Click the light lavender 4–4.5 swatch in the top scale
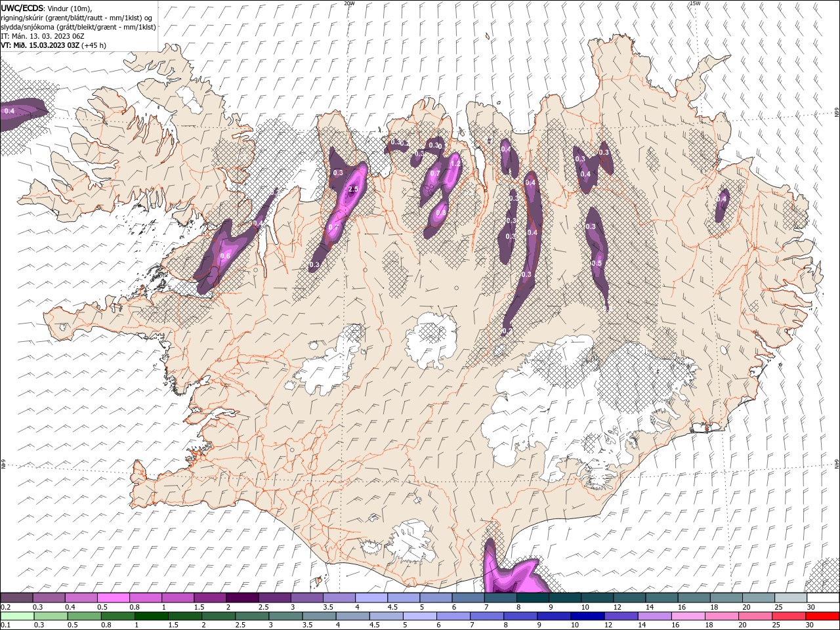This screenshot has width=840, height=630. click(x=371, y=598)
